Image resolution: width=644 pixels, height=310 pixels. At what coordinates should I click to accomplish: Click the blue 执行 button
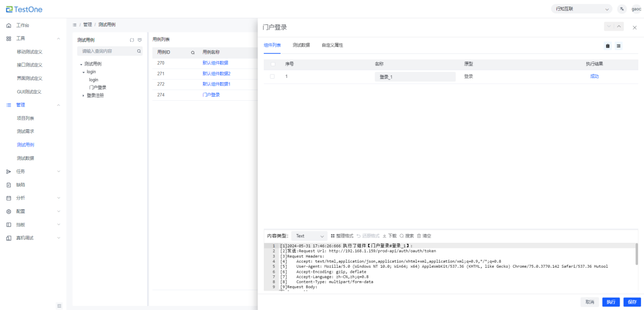coord(611,302)
